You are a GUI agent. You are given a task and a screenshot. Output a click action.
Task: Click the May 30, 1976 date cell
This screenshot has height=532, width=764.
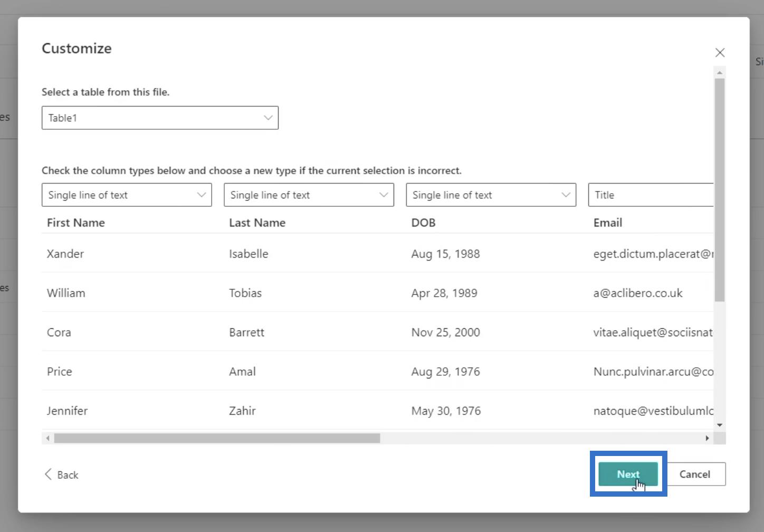coord(446,411)
